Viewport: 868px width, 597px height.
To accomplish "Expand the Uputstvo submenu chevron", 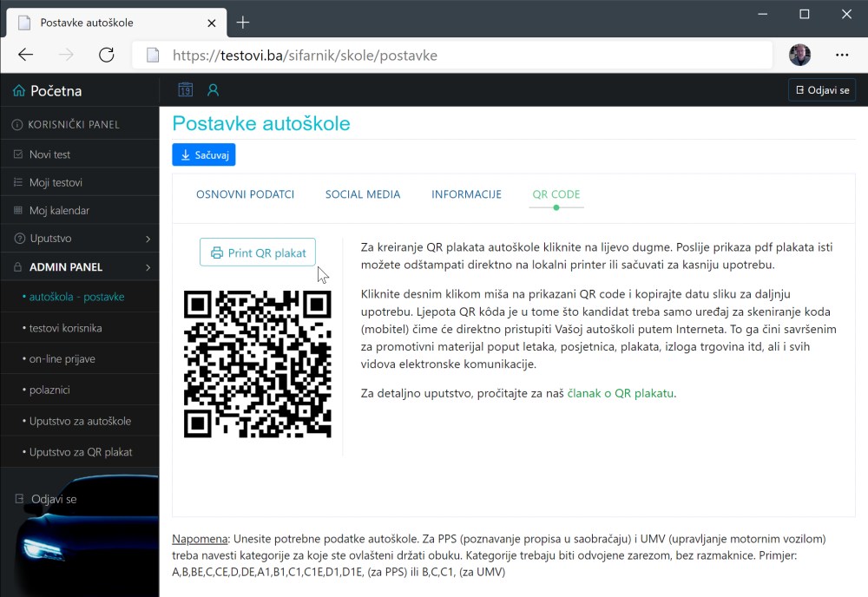I will click(148, 239).
